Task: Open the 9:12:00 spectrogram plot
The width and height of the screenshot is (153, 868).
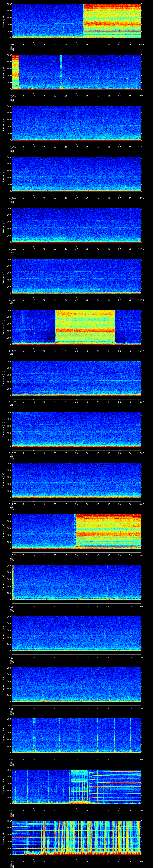Action: [x=77, y=225]
